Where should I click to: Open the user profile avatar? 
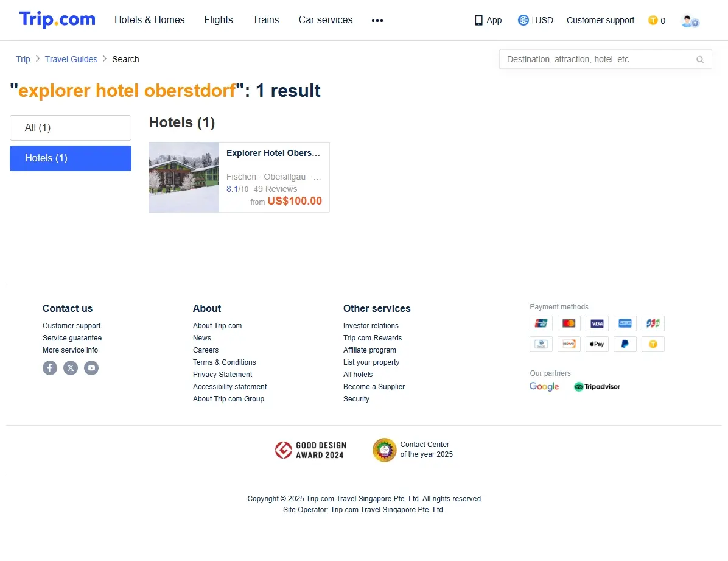click(690, 21)
